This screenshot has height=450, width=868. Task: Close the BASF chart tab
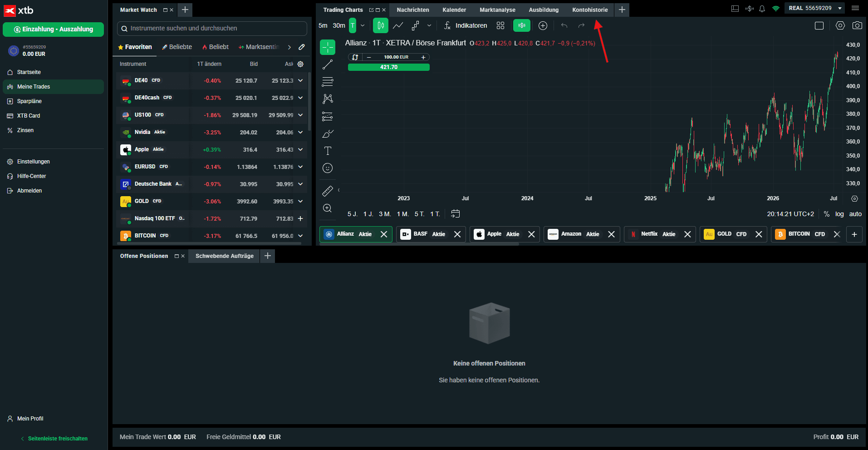pos(457,234)
